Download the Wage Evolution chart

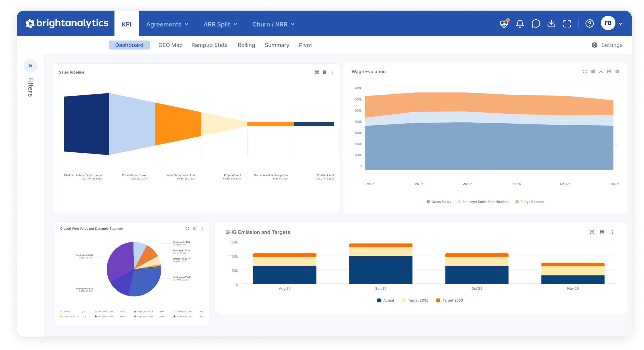(600, 72)
